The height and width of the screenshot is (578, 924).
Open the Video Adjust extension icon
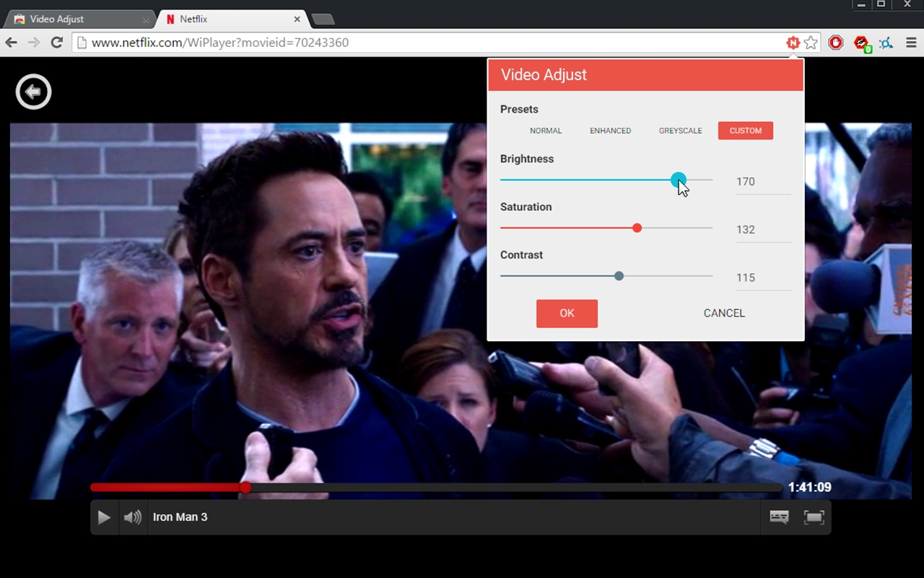click(793, 43)
